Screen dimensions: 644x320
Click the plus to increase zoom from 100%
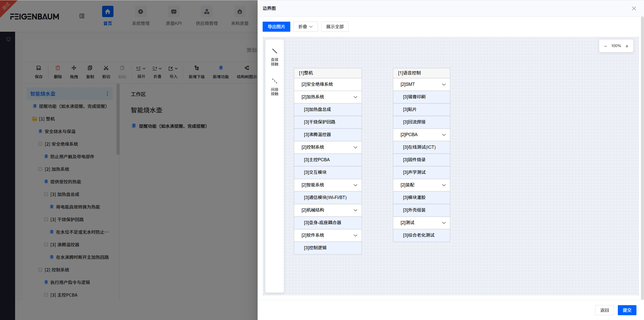click(627, 46)
